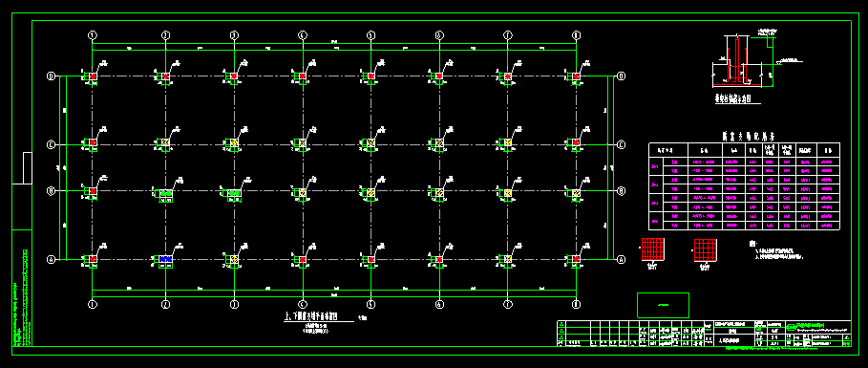Image resolution: width=868 pixels, height=368 pixels.
Task: Pick the red footing at grid D-8
Action: pos(576,76)
